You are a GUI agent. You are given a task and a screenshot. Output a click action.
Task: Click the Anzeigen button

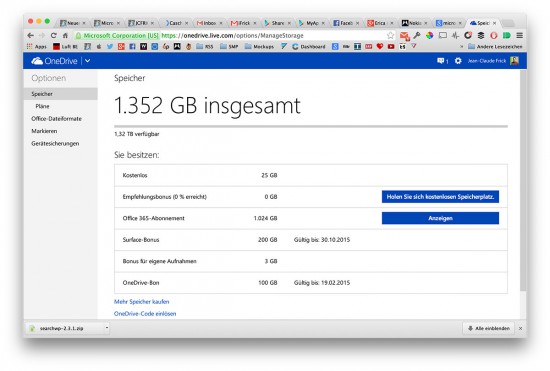440,218
